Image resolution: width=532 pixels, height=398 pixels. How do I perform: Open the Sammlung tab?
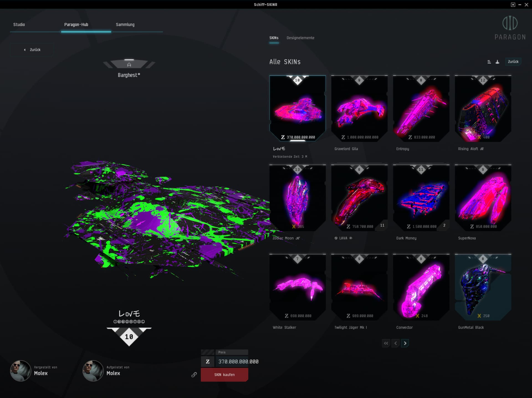(x=125, y=24)
